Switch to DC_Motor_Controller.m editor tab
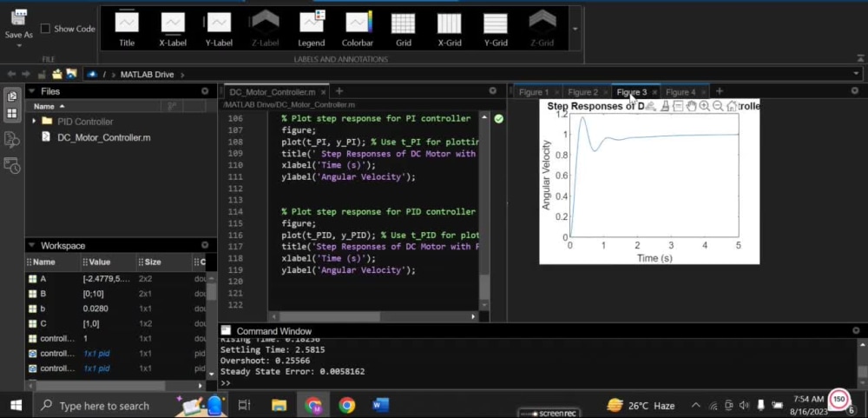 point(273,92)
